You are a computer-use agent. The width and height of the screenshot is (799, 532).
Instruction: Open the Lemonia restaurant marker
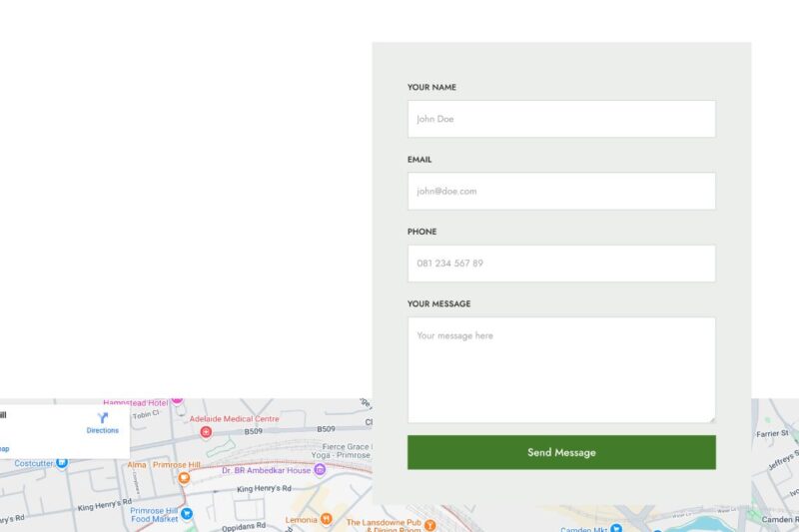click(x=326, y=520)
